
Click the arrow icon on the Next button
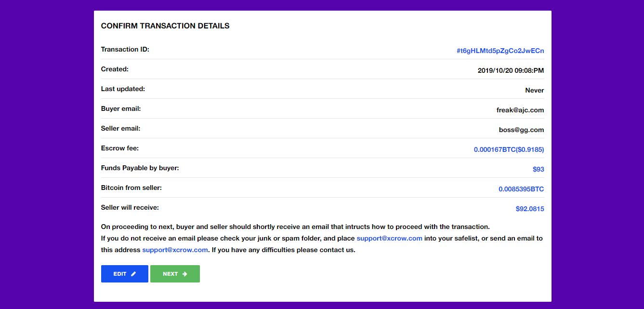click(184, 274)
